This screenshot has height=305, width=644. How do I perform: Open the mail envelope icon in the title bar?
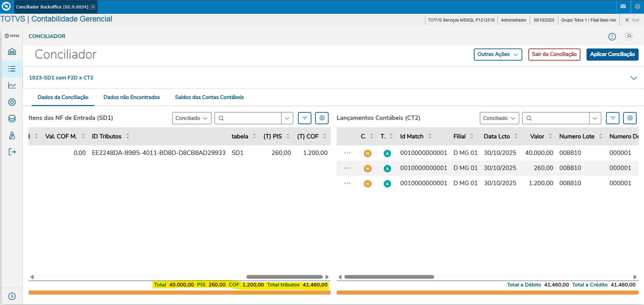[623, 6]
